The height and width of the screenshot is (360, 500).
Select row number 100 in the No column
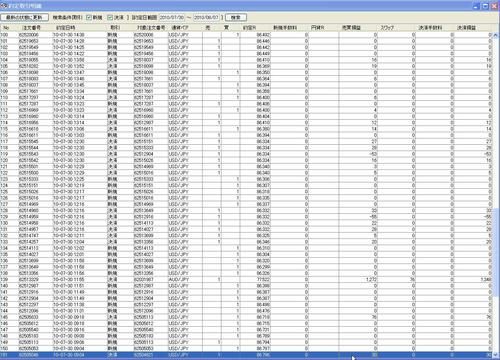click(x=4, y=35)
